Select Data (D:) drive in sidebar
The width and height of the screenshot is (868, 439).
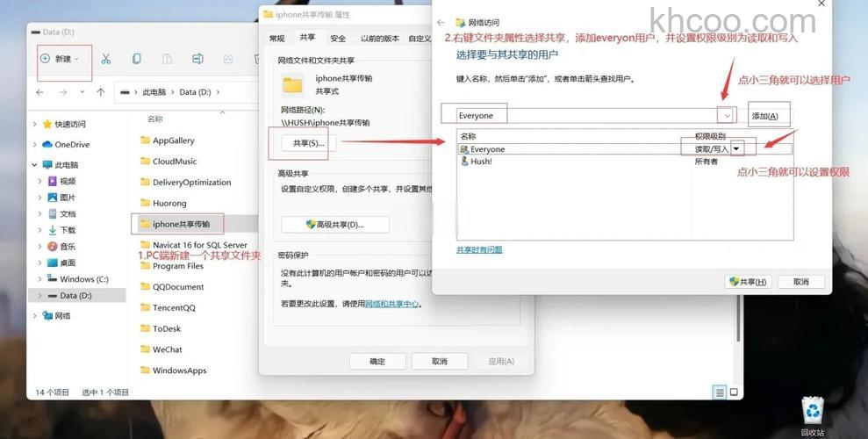[x=77, y=296]
